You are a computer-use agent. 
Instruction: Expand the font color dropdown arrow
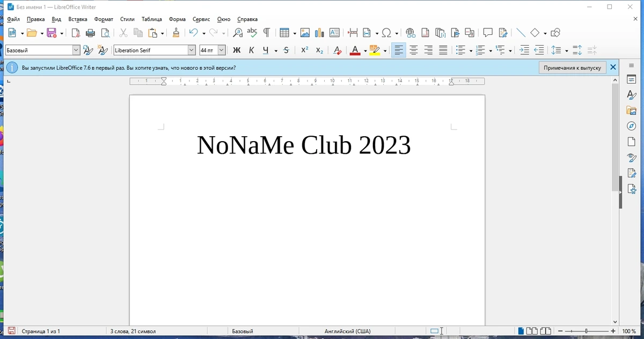click(x=365, y=50)
